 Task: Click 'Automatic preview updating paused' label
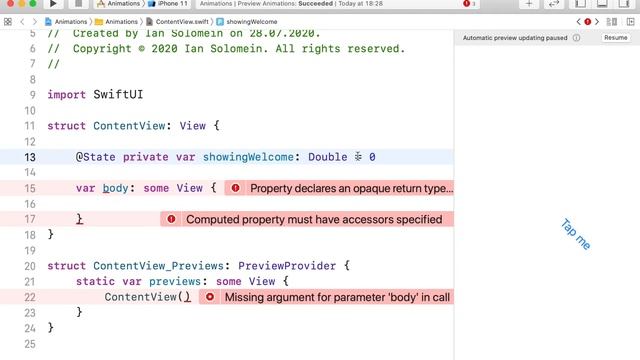click(515, 38)
